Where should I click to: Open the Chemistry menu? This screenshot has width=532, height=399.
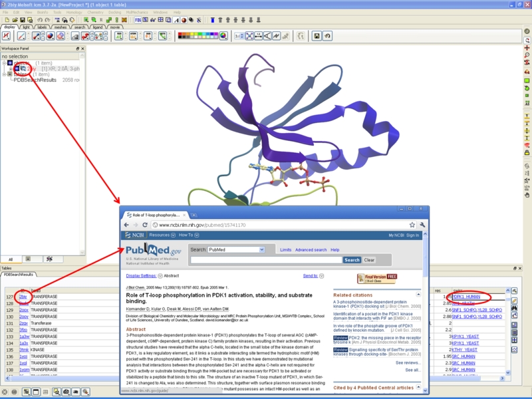(x=95, y=12)
